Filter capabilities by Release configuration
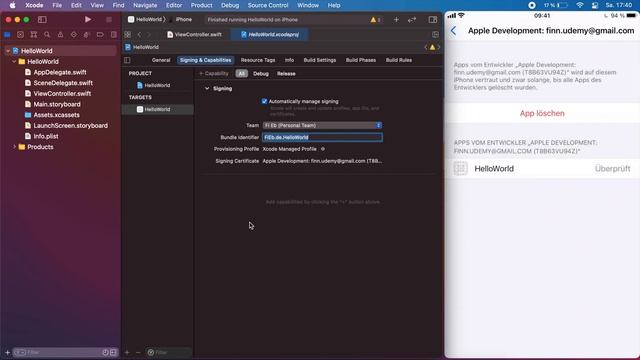The width and height of the screenshot is (640, 360). [286, 74]
